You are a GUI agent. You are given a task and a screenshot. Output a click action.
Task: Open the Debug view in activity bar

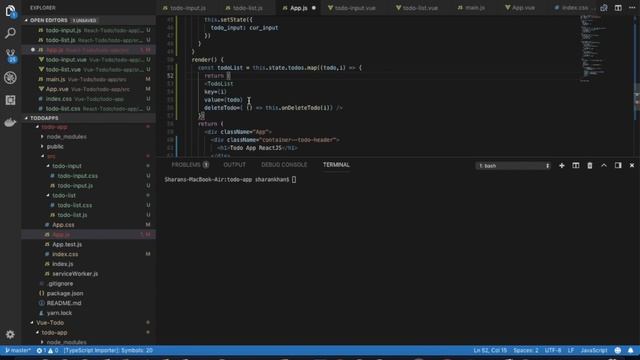[x=10, y=78]
